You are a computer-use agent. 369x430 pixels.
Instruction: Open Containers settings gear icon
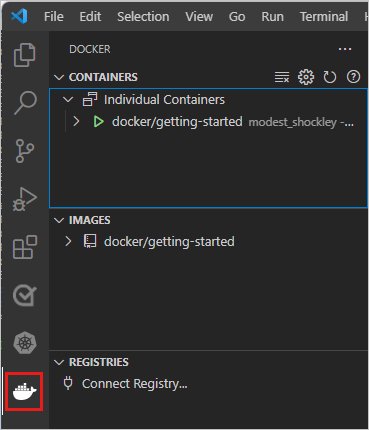306,77
